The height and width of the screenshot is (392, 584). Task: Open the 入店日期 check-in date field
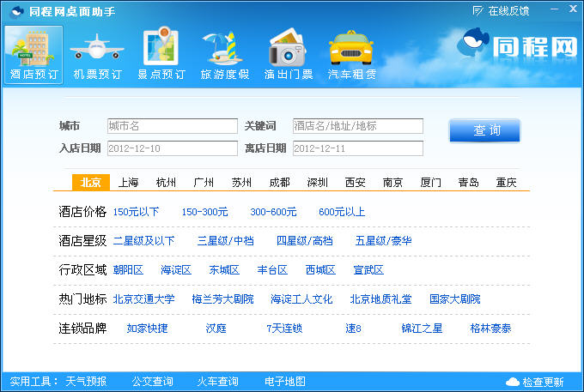(173, 148)
